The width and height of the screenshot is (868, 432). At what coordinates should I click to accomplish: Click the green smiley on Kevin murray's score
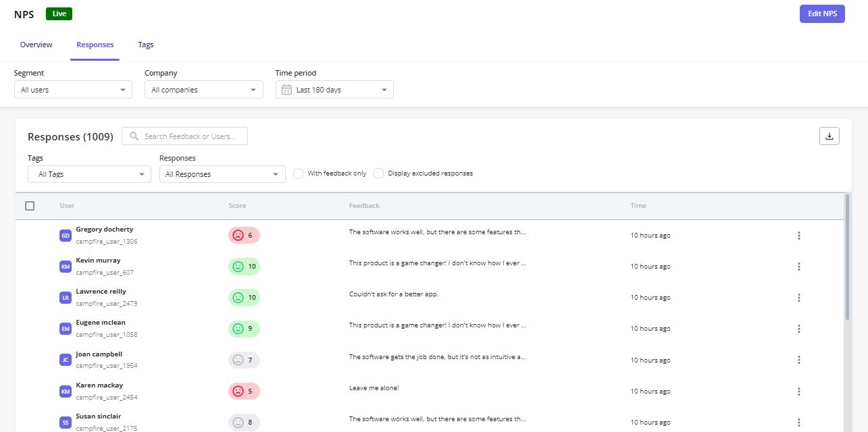point(238,266)
